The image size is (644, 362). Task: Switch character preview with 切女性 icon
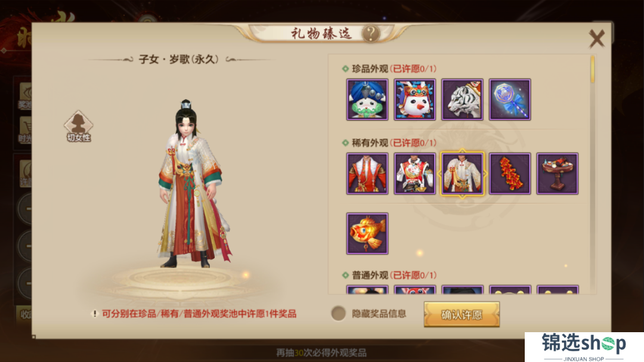click(79, 126)
